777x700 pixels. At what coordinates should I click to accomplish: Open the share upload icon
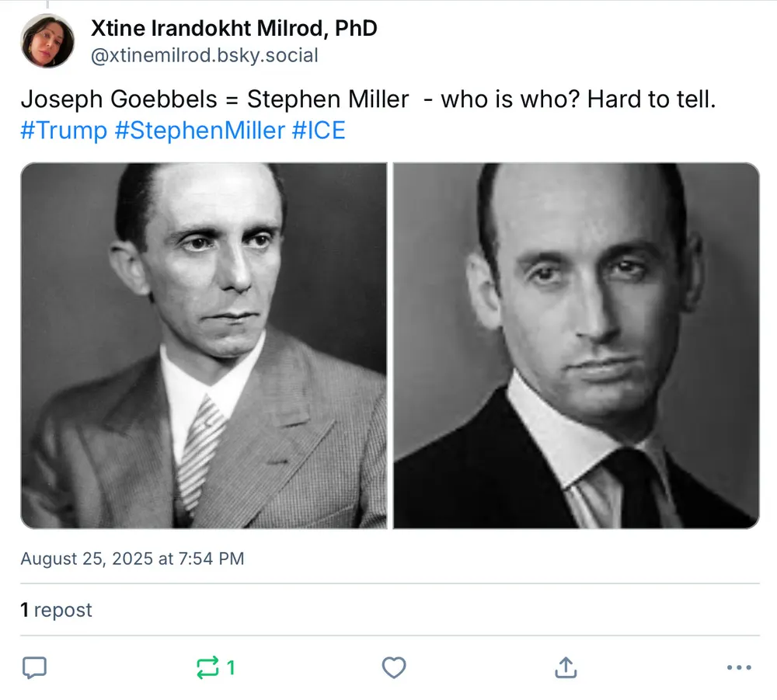(566, 667)
